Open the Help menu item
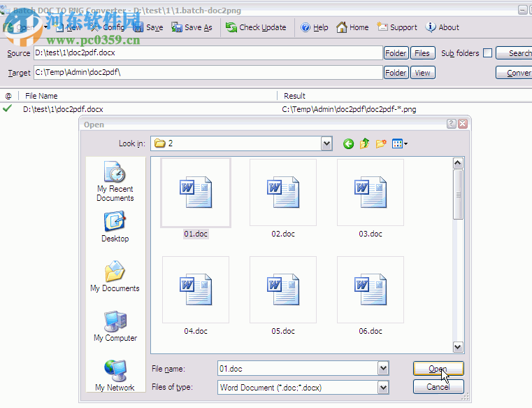The height and width of the screenshot is (408, 532). point(315,27)
